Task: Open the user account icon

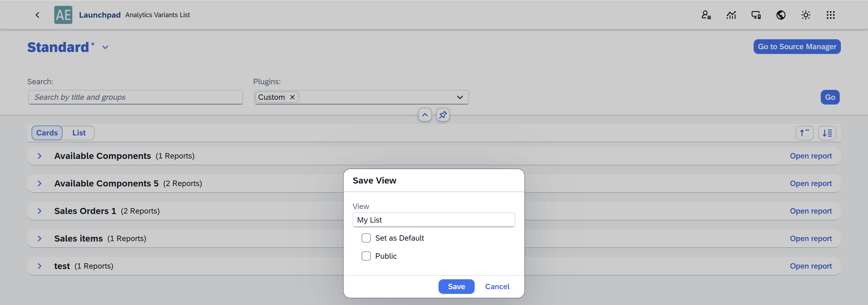Action: 706,15
